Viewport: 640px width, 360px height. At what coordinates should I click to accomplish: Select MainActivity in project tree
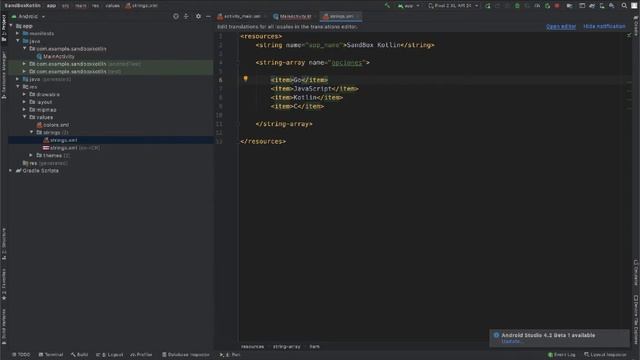click(x=55, y=56)
